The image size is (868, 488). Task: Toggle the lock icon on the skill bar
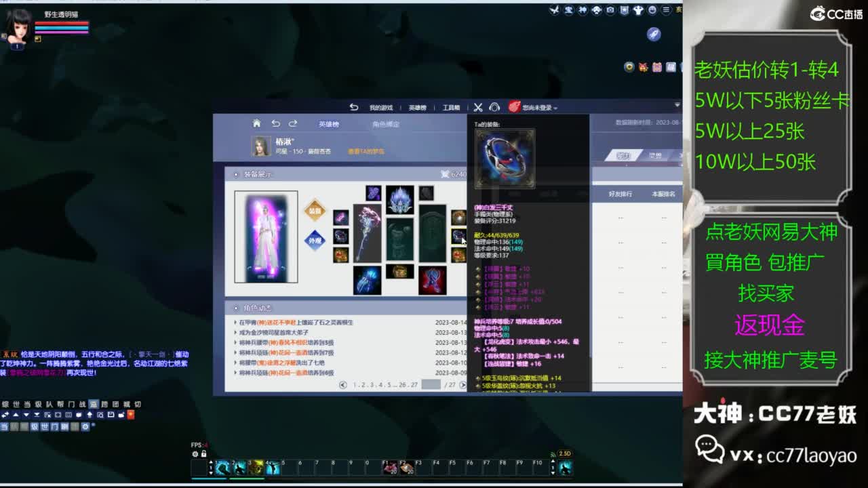coord(203,452)
